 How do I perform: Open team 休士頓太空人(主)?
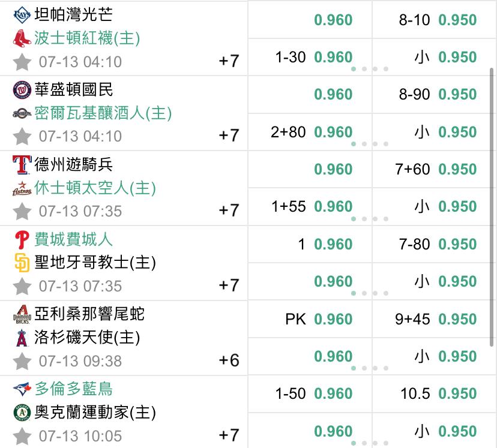click(95, 188)
